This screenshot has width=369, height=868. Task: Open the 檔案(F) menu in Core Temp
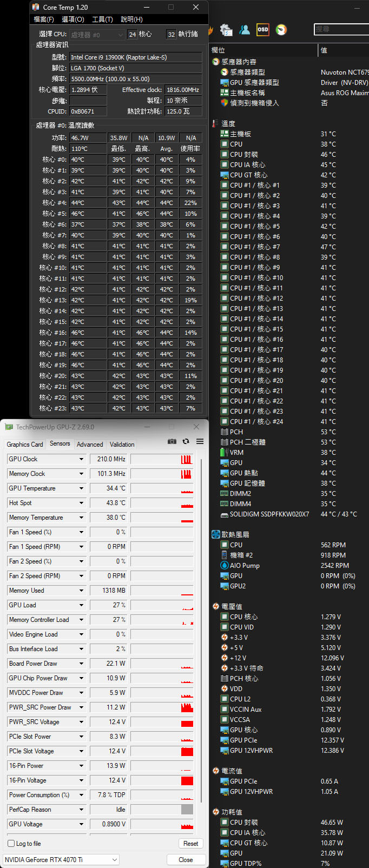click(x=44, y=19)
